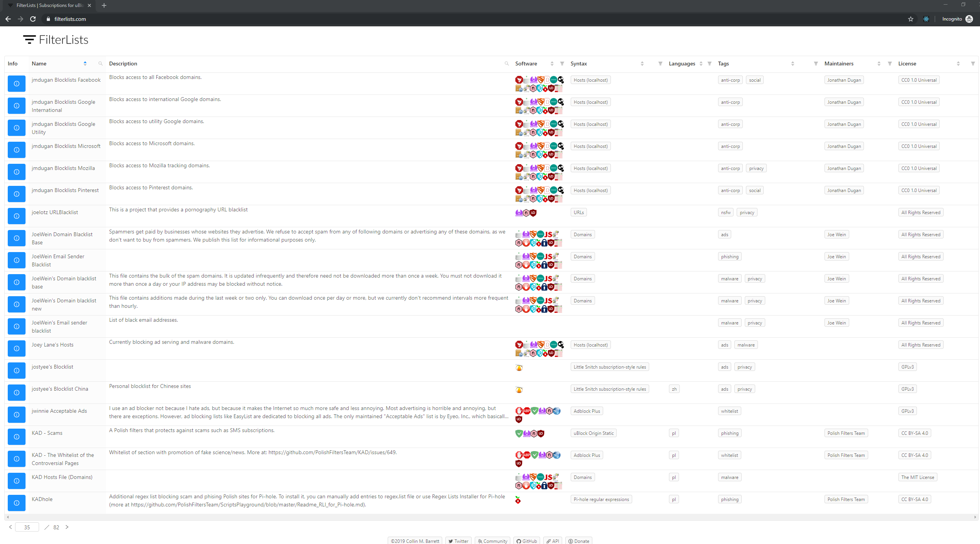Click the Description column header

123,63
